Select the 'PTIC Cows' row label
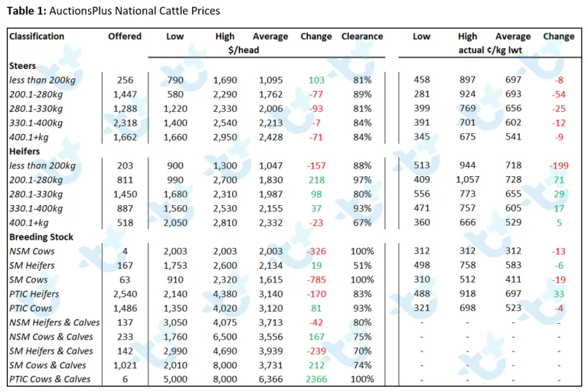 [31, 308]
